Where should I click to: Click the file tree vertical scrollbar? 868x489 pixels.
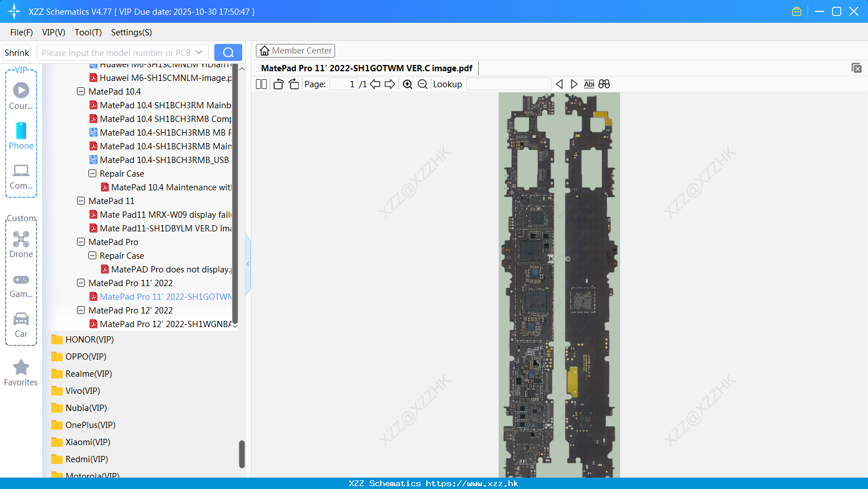point(235,194)
